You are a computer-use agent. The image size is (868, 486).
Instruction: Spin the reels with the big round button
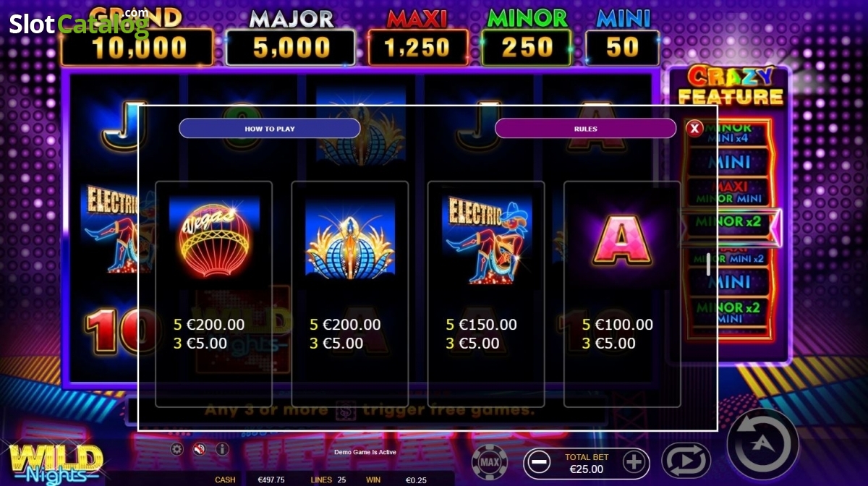762,443
